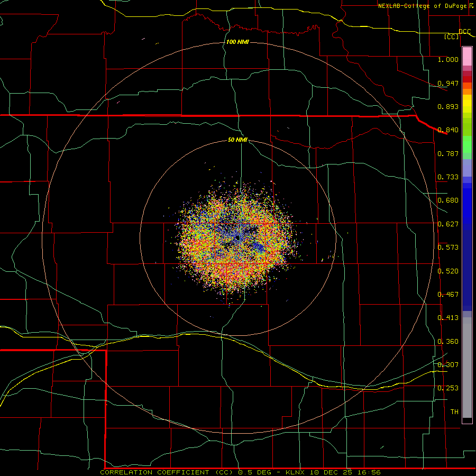Click the 0.680 scale value
The image size is (476, 476).
pyautogui.click(x=448, y=200)
